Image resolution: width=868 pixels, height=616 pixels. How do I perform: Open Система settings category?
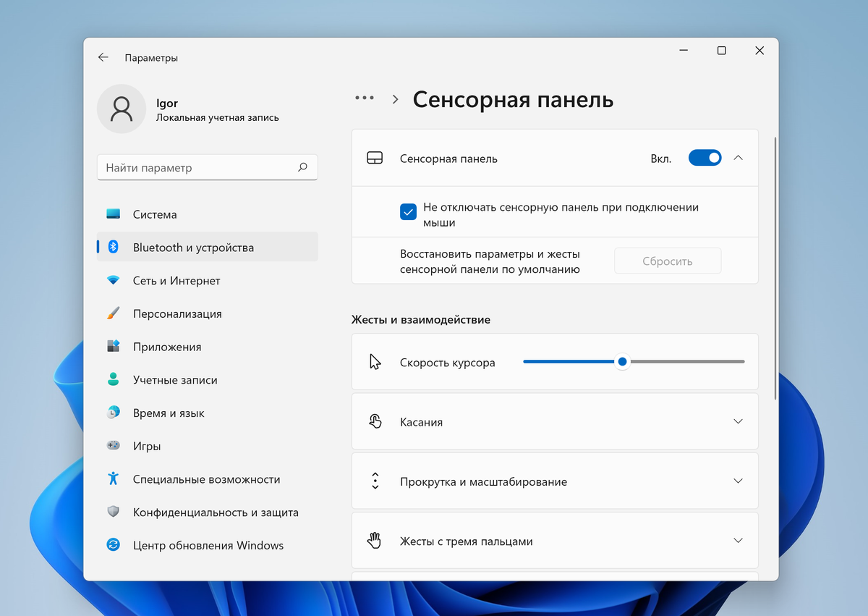[208, 214]
